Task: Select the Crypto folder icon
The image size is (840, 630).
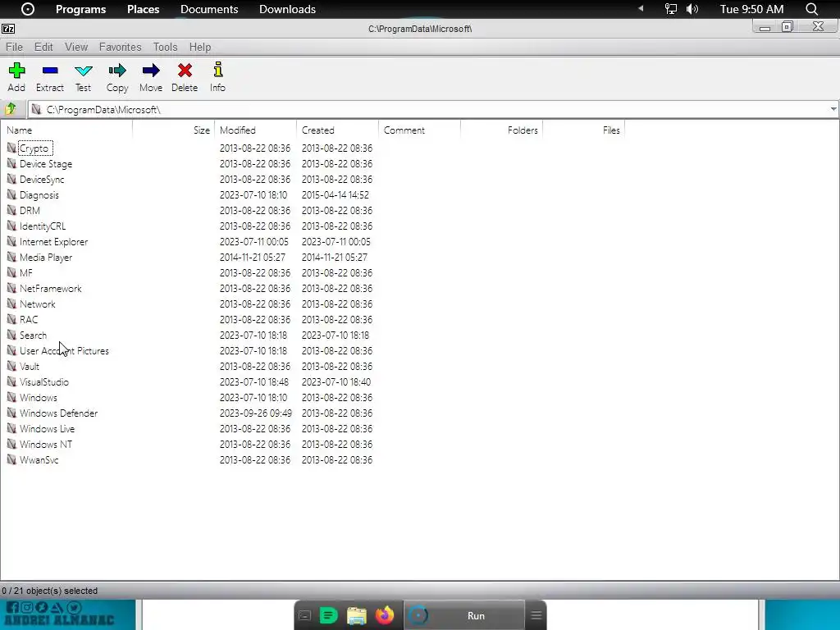Action: click(11, 148)
